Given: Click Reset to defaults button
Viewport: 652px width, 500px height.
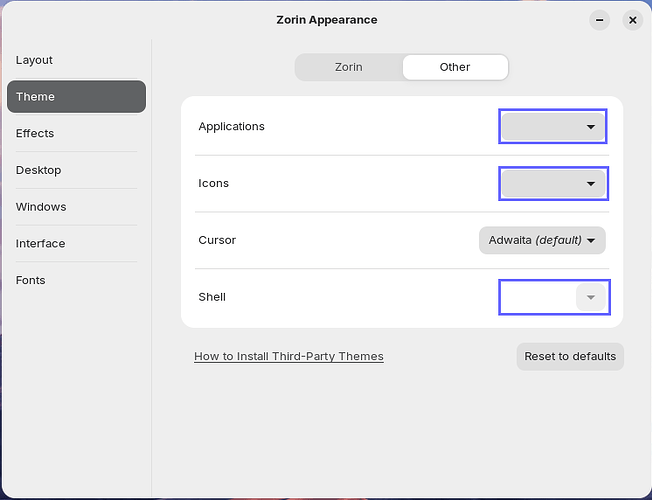Looking at the screenshot, I should (x=570, y=356).
